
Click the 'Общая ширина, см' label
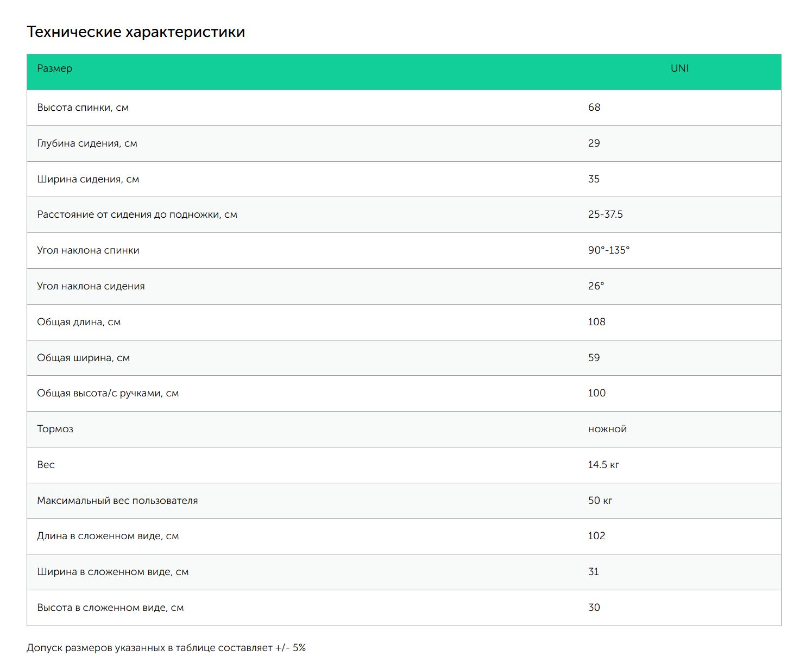(83, 358)
